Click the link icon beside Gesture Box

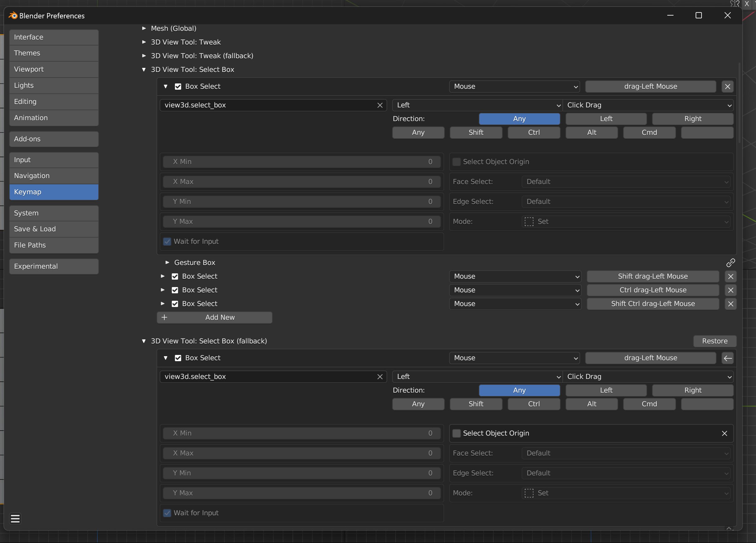pyautogui.click(x=730, y=263)
